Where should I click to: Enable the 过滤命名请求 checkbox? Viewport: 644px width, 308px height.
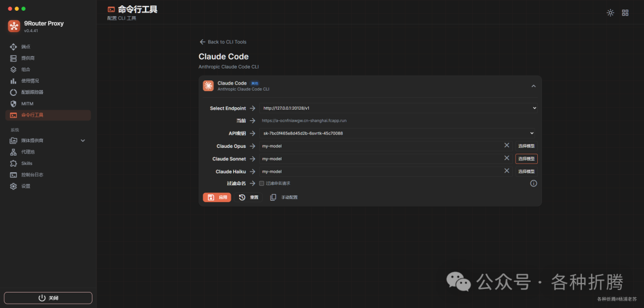tap(262, 183)
